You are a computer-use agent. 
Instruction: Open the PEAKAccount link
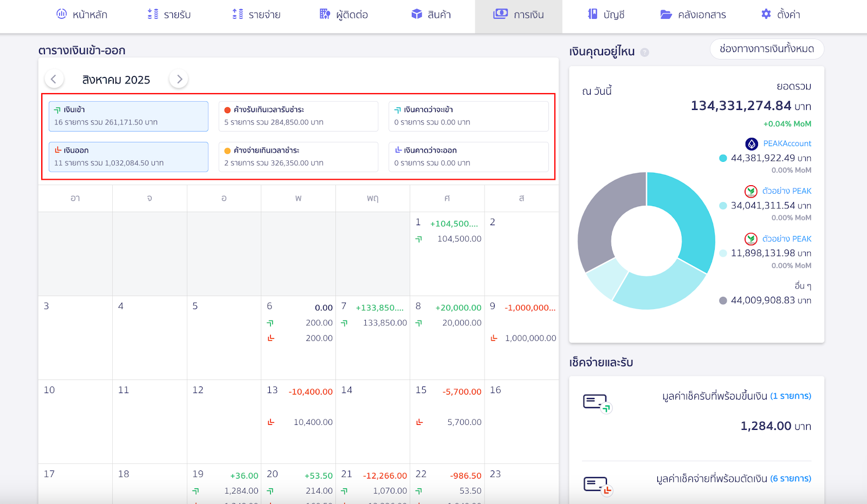[787, 143]
